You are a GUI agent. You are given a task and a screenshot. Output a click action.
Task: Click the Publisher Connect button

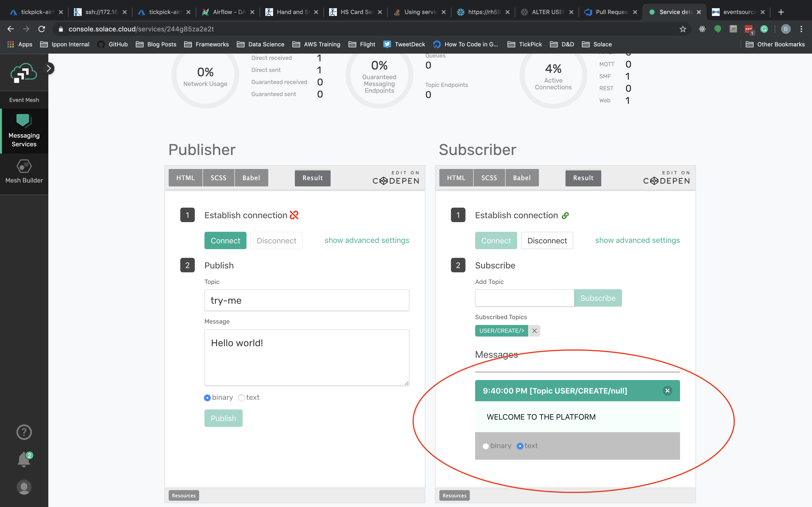point(225,240)
